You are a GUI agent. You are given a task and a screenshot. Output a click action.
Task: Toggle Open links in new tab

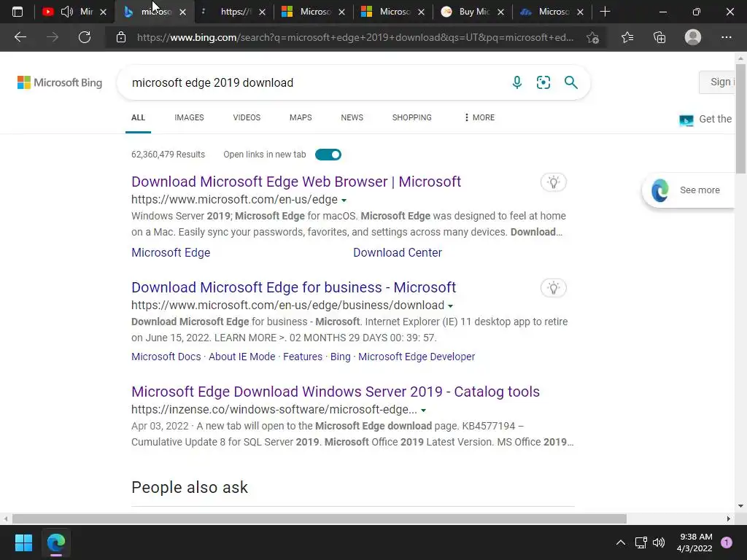tap(328, 155)
